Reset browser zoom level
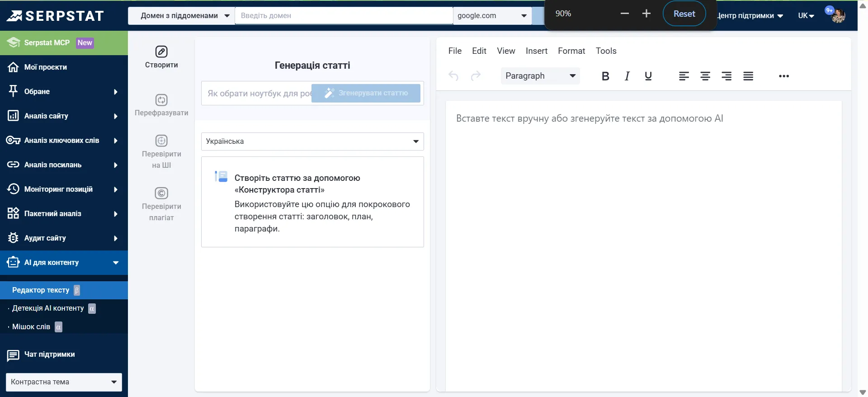 (x=684, y=14)
